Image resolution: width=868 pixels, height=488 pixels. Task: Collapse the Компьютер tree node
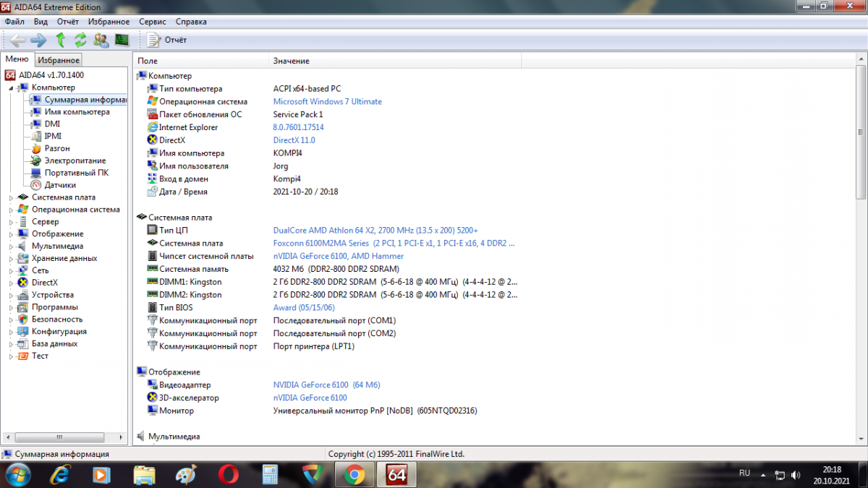pyautogui.click(x=11, y=87)
